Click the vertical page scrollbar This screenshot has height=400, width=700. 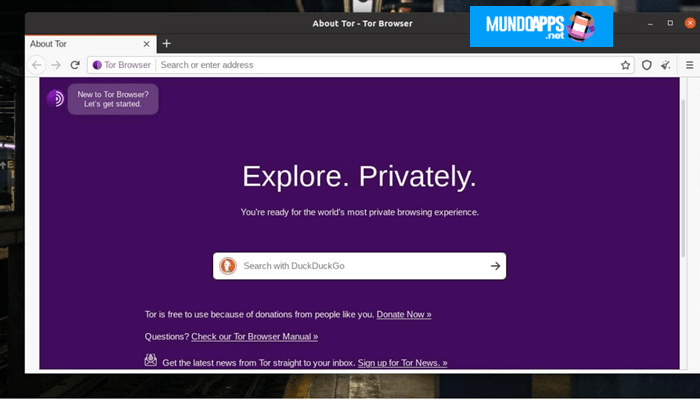(x=683, y=179)
